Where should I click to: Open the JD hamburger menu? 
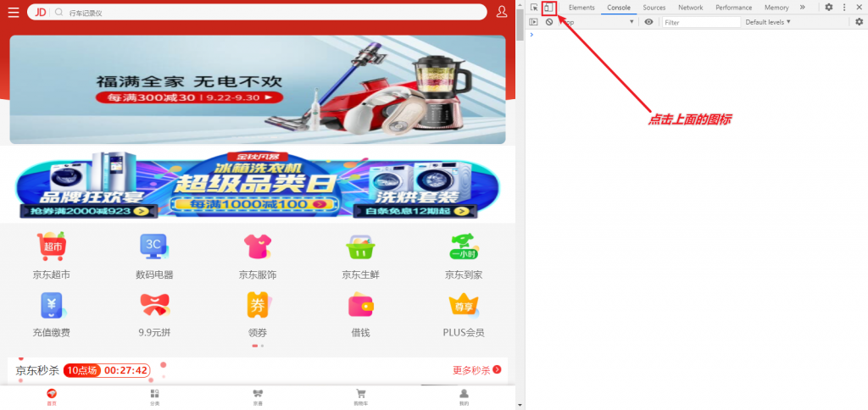coord(14,12)
